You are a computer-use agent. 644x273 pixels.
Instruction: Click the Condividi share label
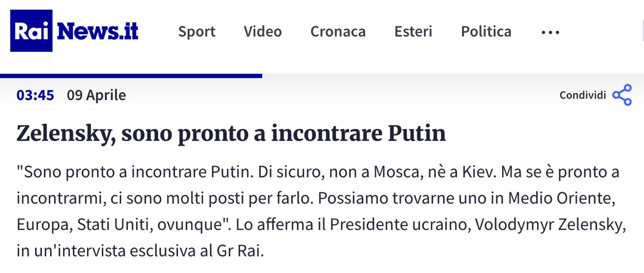(x=583, y=95)
